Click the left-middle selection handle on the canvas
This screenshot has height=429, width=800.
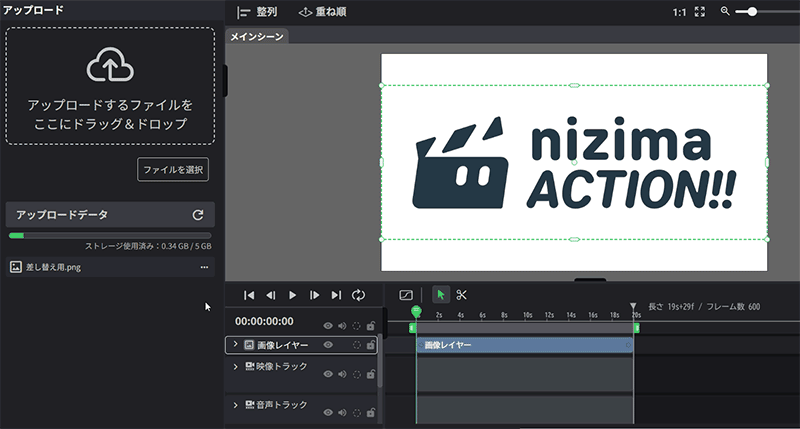coord(382,163)
